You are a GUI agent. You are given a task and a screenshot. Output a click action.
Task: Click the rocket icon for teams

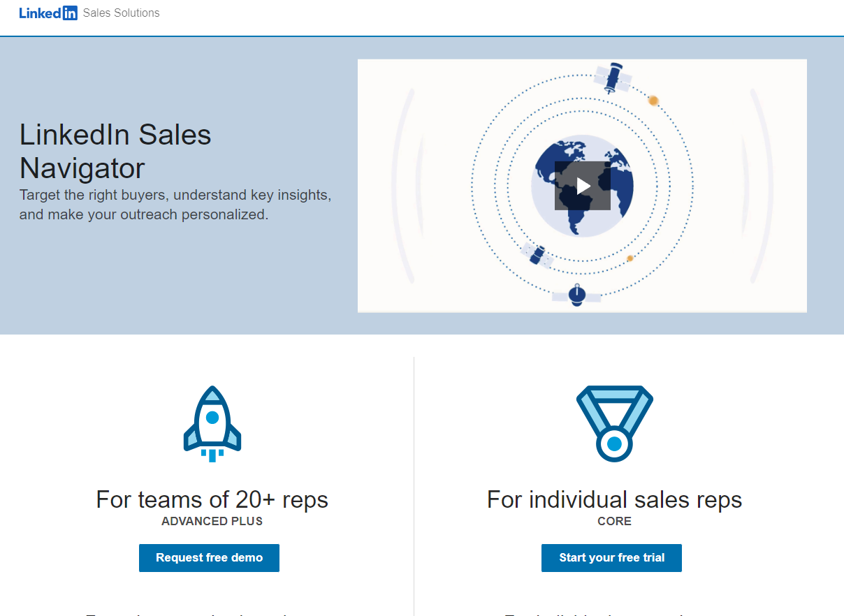pyautogui.click(x=212, y=424)
